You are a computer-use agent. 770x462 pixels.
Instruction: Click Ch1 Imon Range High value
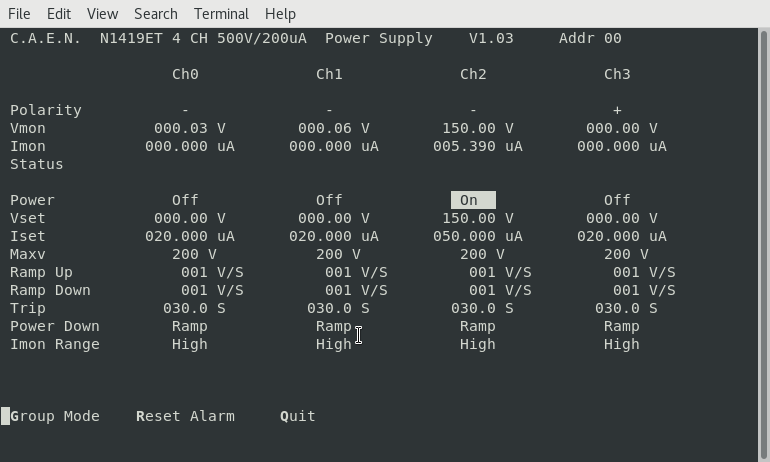coord(333,345)
